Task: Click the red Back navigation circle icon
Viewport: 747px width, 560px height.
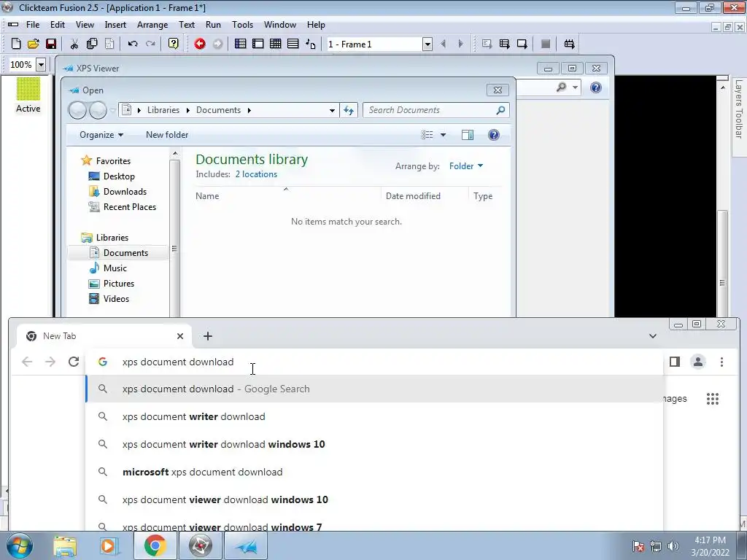Action: [200, 44]
